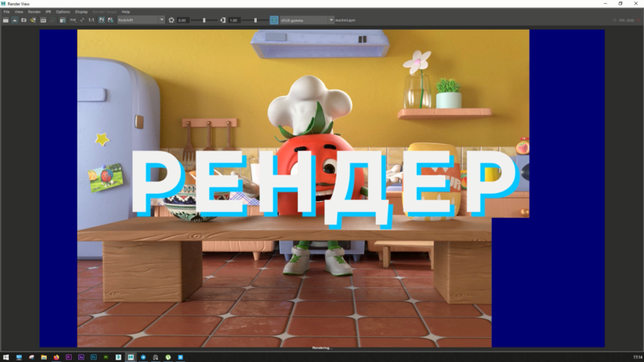
Task: Click the masterLayer label
Action: pyautogui.click(x=345, y=20)
